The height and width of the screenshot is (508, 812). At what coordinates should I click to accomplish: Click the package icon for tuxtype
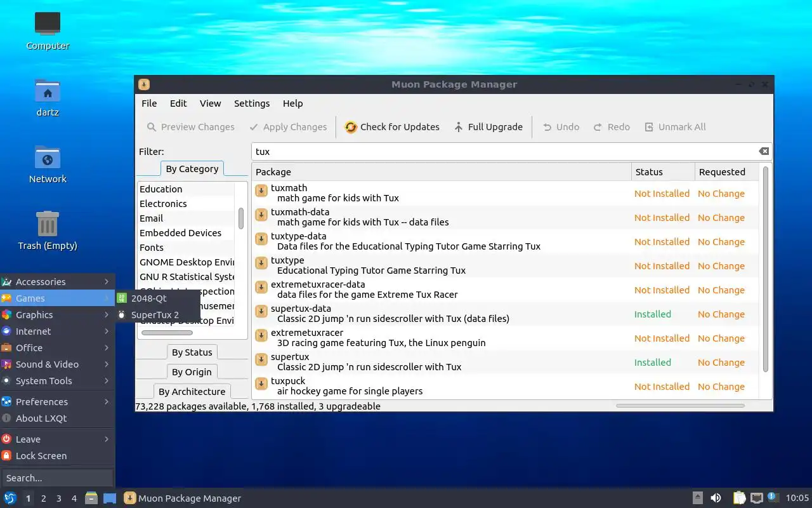tap(261, 264)
